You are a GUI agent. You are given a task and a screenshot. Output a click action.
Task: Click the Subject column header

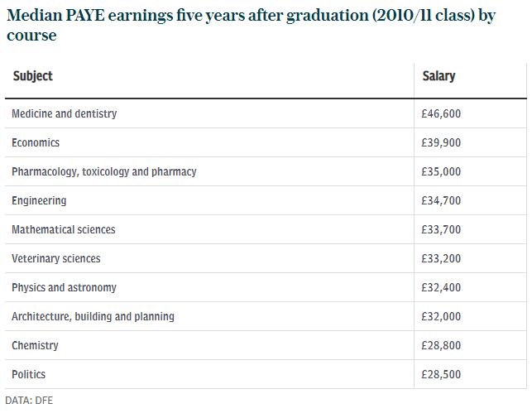32,76
